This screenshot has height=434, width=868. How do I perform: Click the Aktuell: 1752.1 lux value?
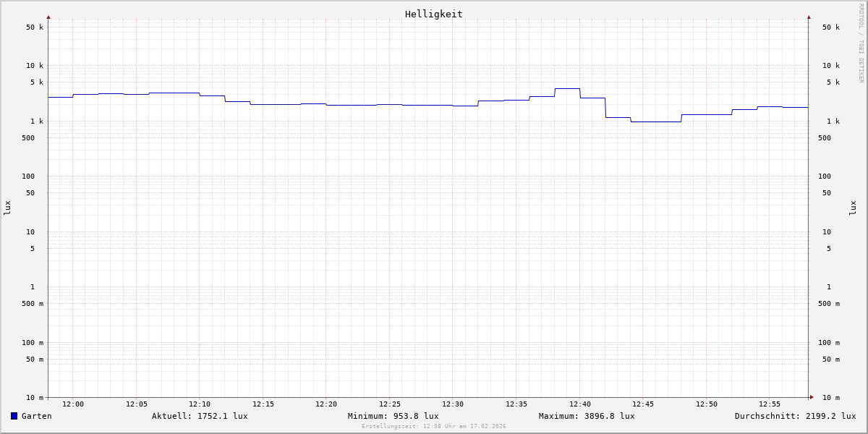(200, 416)
